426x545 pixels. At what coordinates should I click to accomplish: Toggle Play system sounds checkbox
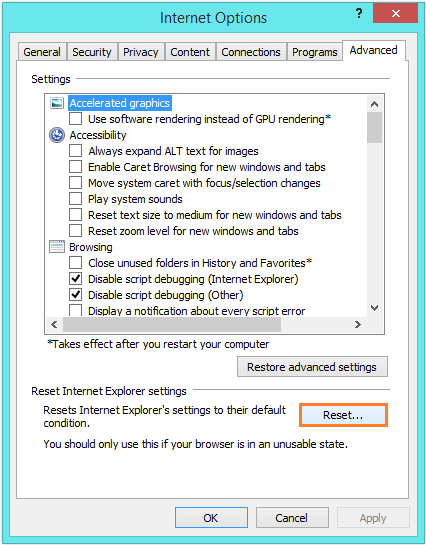pos(75,199)
